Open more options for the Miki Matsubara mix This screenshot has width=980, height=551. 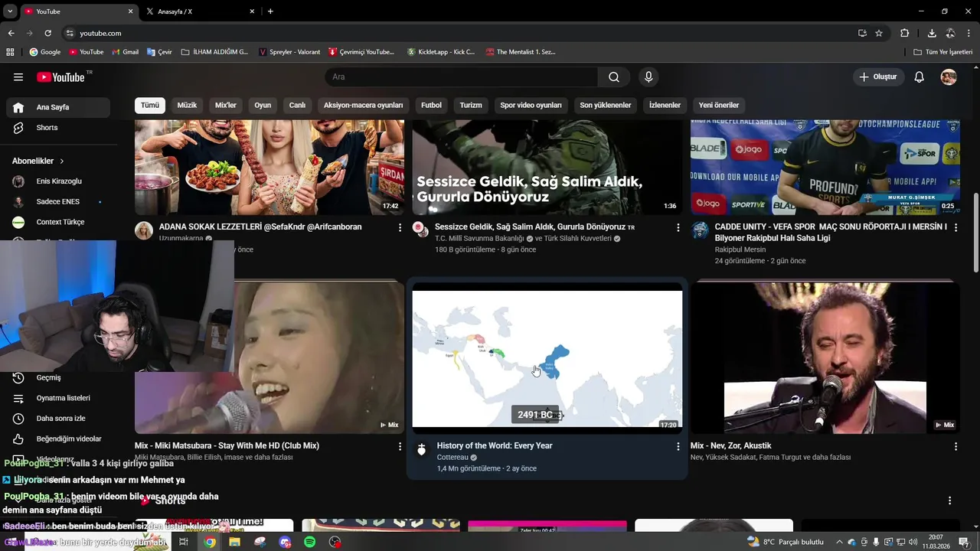400,446
